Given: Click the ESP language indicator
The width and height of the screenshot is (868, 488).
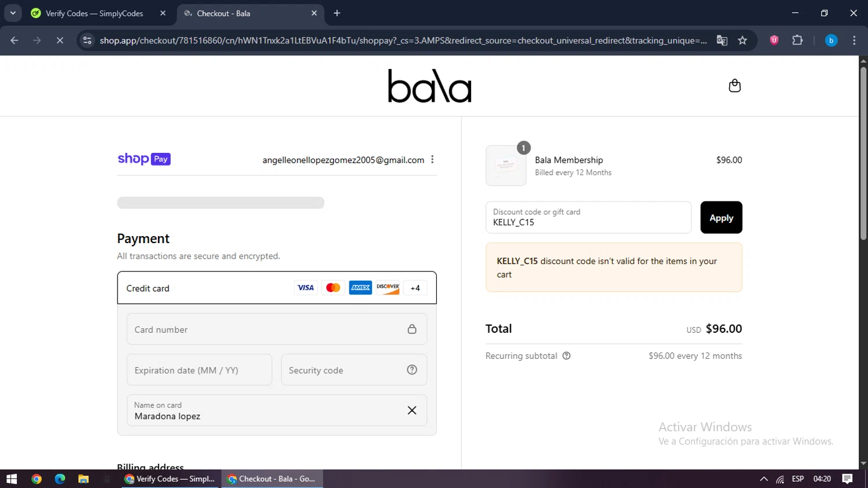Looking at the screenshot, I should point(798,479).
